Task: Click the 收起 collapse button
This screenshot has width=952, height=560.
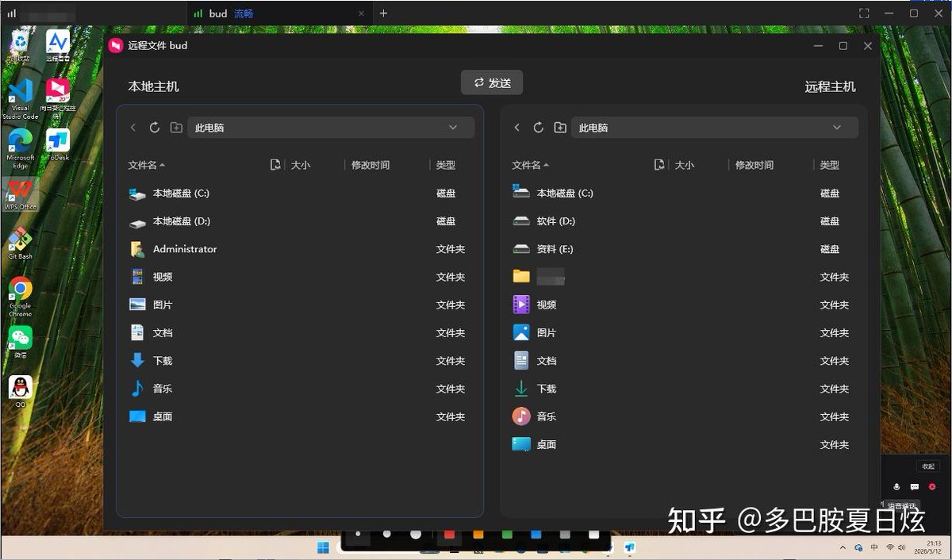Action: tap(927, 466)
